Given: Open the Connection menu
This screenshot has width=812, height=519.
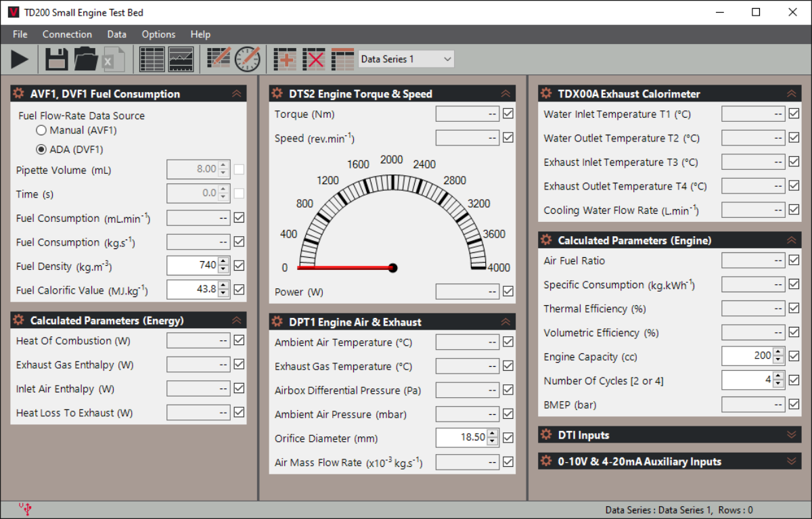Looking at the screenshot, I should point(67,35).
